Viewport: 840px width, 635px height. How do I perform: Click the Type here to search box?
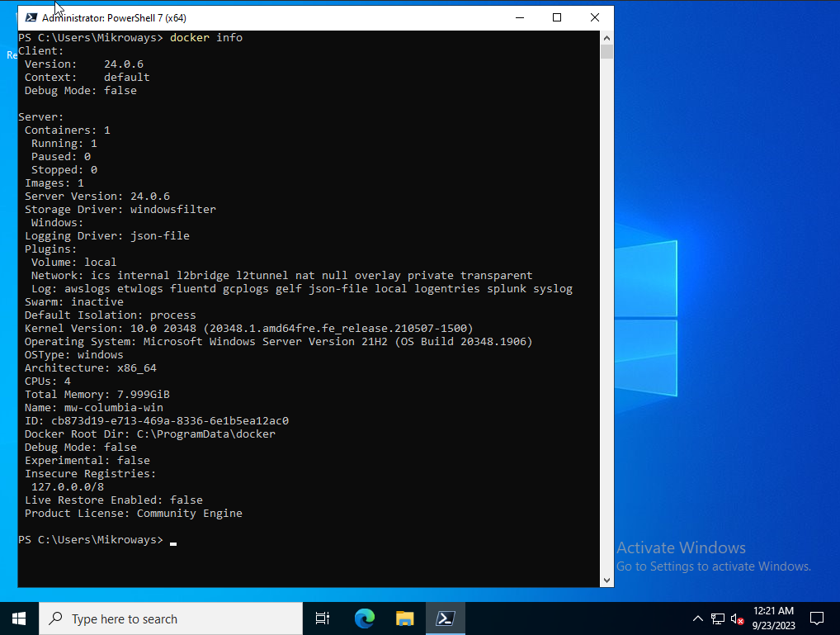point(171,619)
